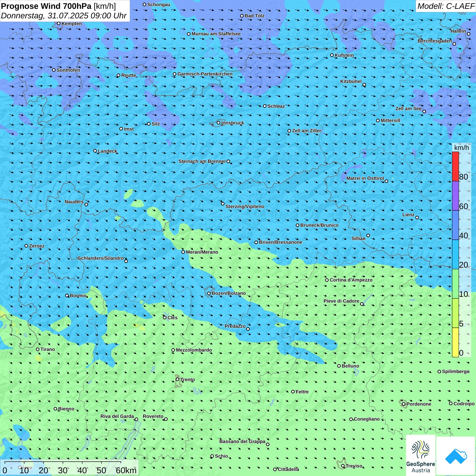Click the blue cloud logo icon
This screenshot has height=476, width=476.
point(456,456)
